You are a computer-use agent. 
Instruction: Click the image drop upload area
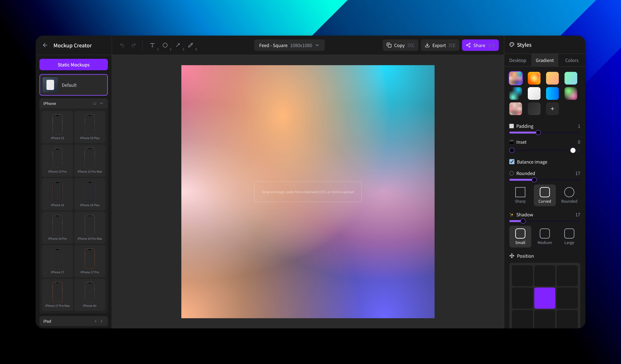coord(308,192)
